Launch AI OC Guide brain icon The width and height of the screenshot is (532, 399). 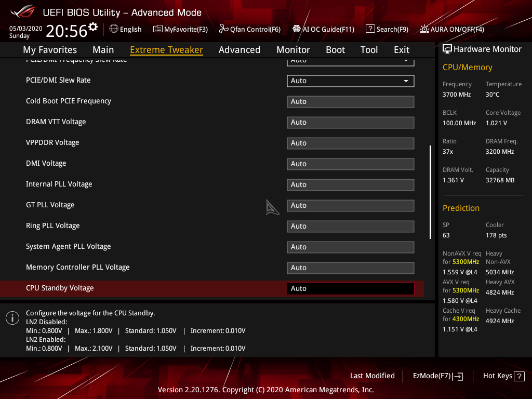(x=297, y=29)
